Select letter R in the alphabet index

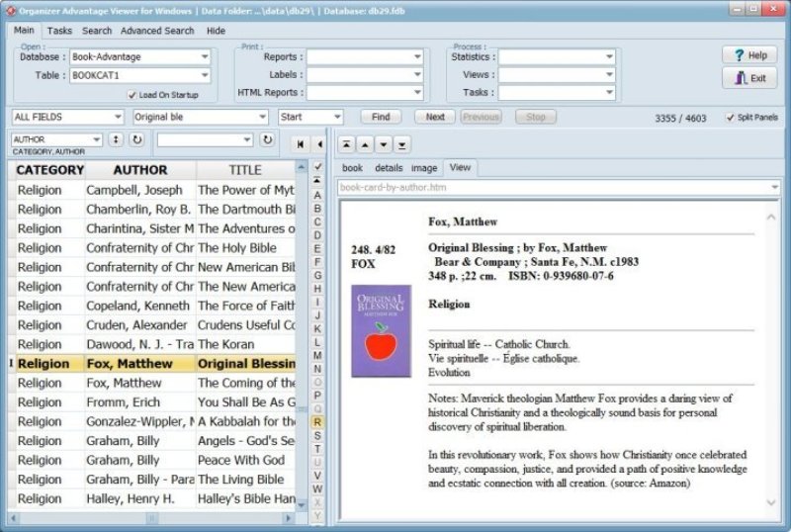317,422
